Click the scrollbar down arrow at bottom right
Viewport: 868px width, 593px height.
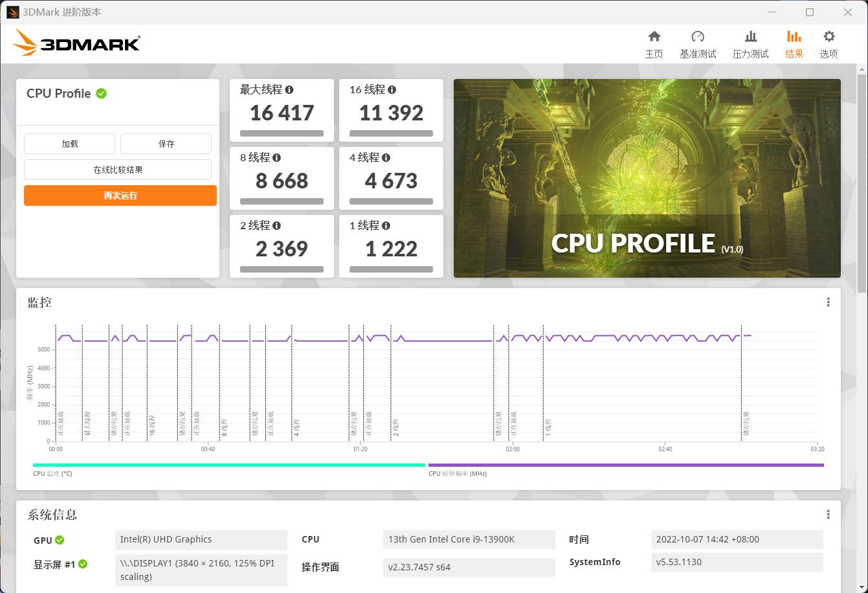point(863,588)
